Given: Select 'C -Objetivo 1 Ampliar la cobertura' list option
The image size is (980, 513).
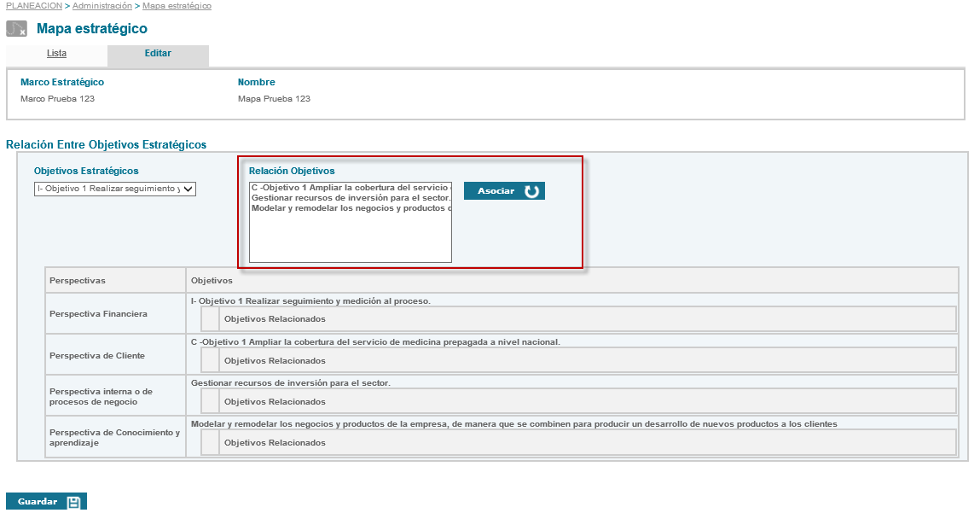Looking at the screenshot, I should (350, 187).
